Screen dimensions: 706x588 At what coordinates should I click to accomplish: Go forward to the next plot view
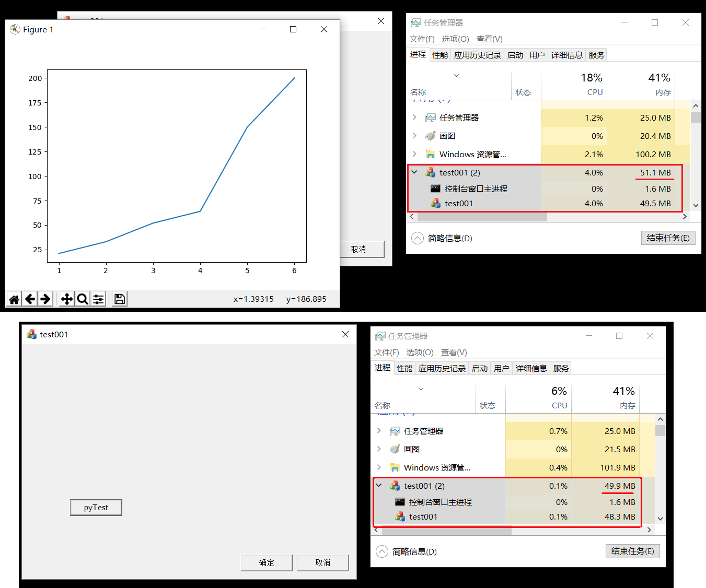(45, 299)
